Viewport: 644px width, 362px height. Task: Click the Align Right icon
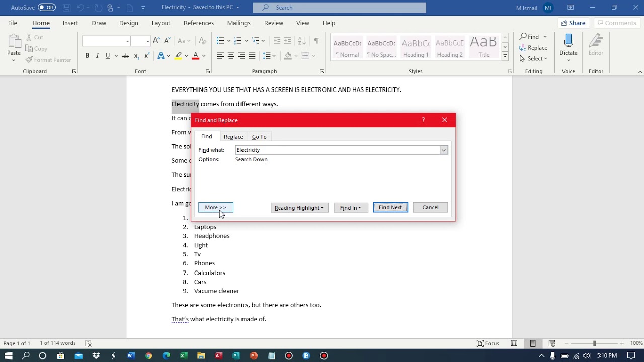[242, 56]
